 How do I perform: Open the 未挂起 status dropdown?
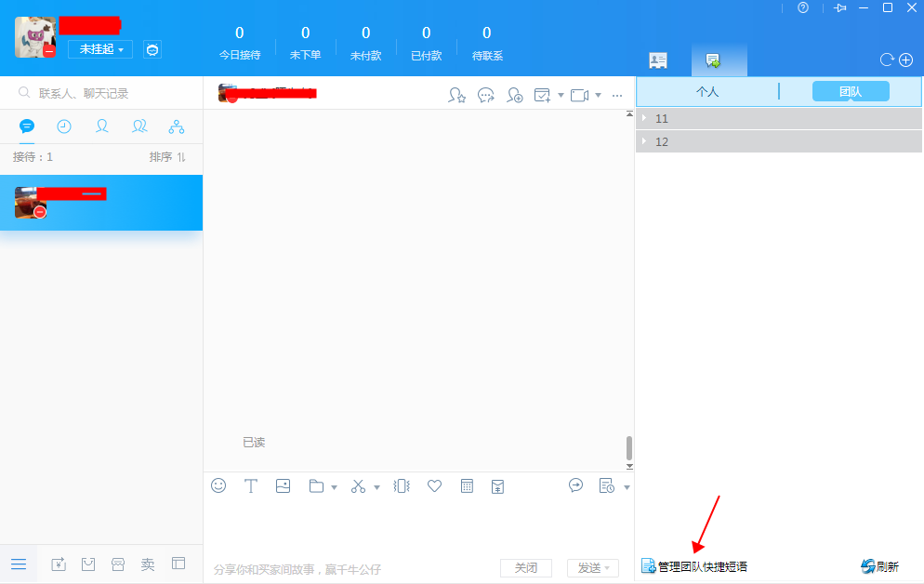(x=100, y=49)
